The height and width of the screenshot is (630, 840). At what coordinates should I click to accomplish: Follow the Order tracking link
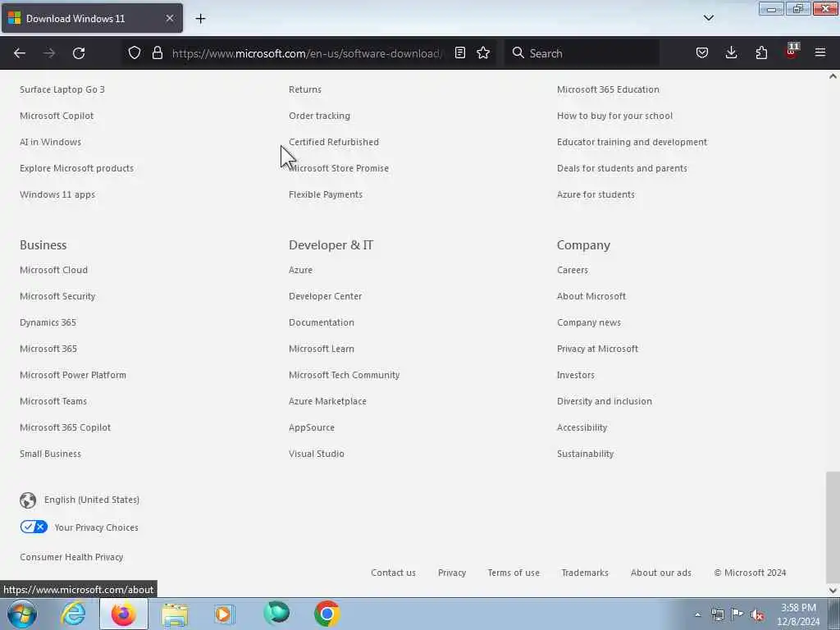point(319,116)
